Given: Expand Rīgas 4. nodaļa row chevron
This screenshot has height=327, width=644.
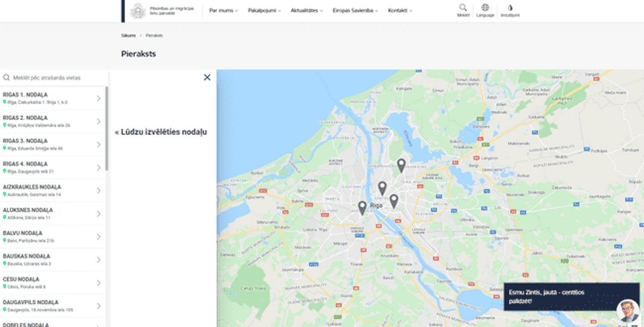Looking at the screenshot, I should 99,168.
